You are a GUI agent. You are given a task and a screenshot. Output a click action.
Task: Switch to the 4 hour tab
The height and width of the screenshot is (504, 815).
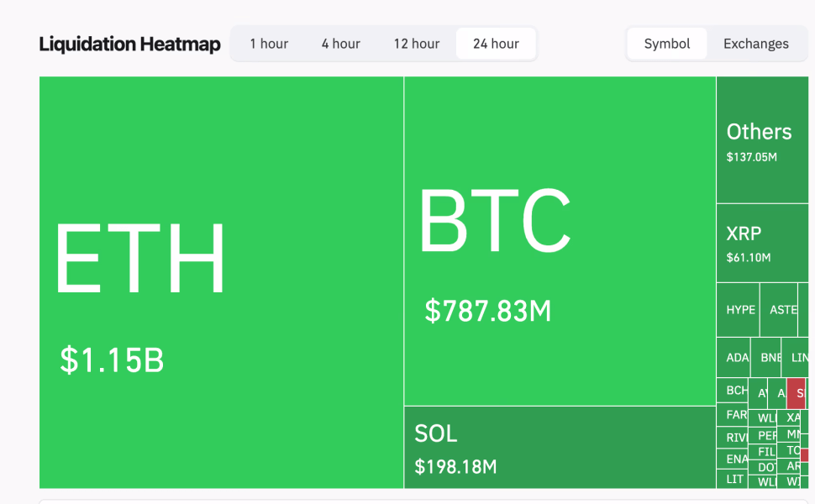340,44
